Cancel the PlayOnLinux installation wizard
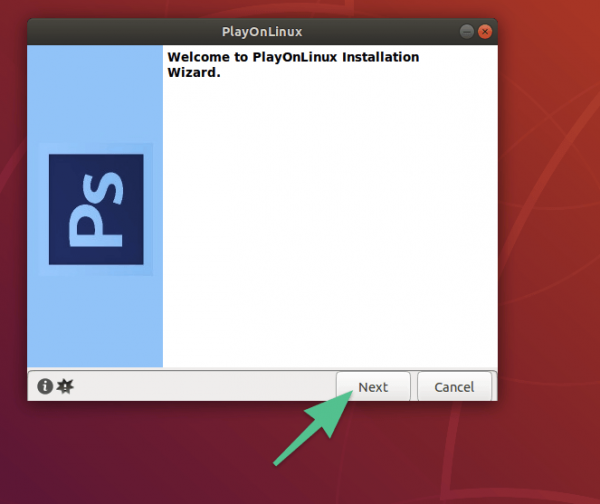This screenshot has width=600, height=504. point(454,387)
